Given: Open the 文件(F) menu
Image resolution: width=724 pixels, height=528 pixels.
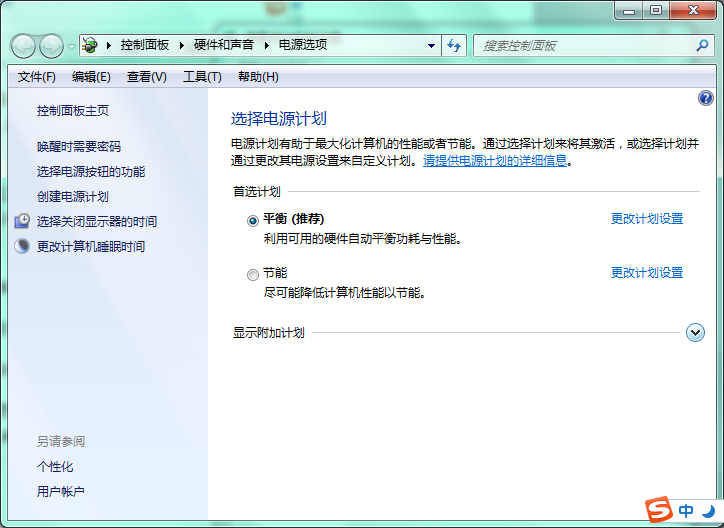Looking at the screenshot, I should pyautogui.click(x=37, y=77).
